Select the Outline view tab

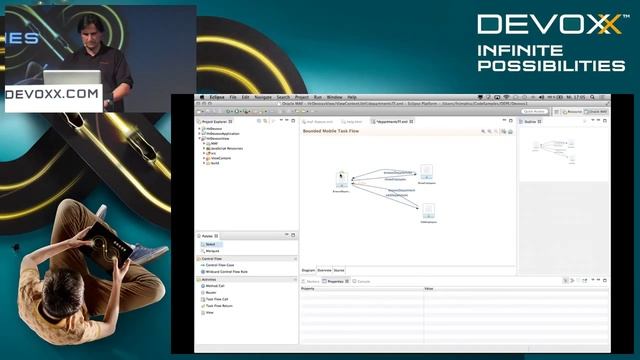pyautogui.click(x=530, y=122)
